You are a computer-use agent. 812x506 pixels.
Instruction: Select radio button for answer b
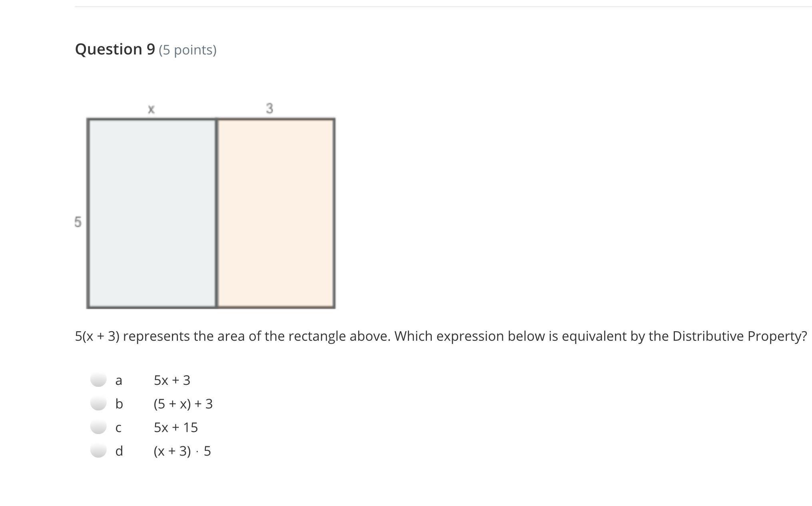click(98, 403)
